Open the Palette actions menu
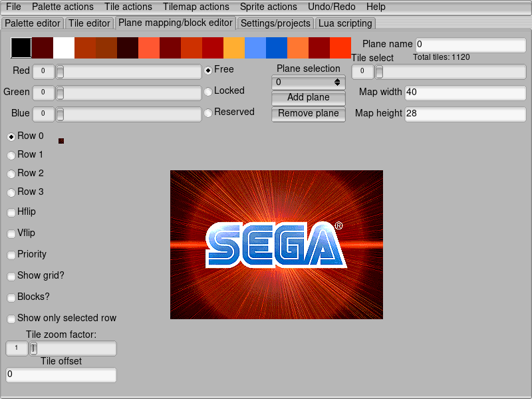532x399 pixels. (x=63, y=7)
